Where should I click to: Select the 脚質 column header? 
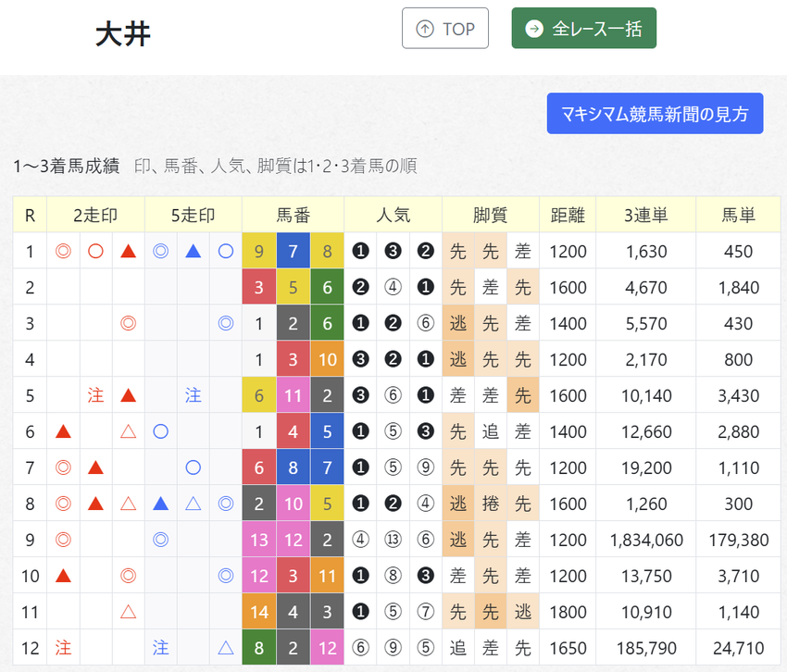491,216
